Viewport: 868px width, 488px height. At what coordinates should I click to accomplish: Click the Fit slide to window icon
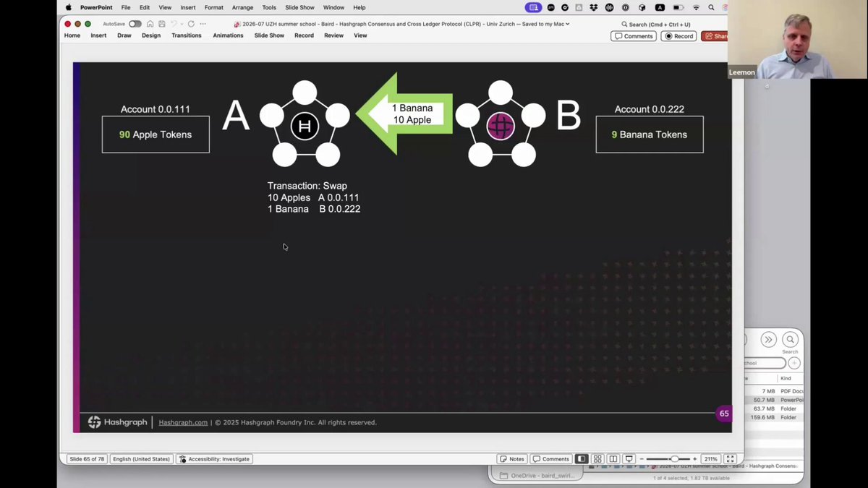click(731, 459)
